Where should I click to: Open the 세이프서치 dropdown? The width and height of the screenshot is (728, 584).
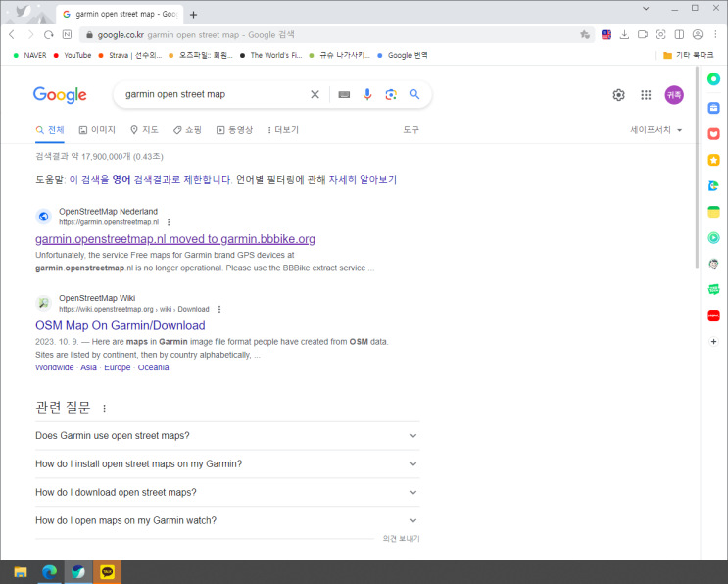click(x=655, y=130)
